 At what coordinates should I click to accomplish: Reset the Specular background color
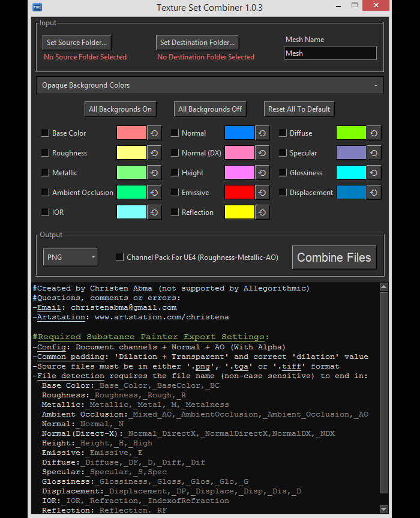click(374, 153)
